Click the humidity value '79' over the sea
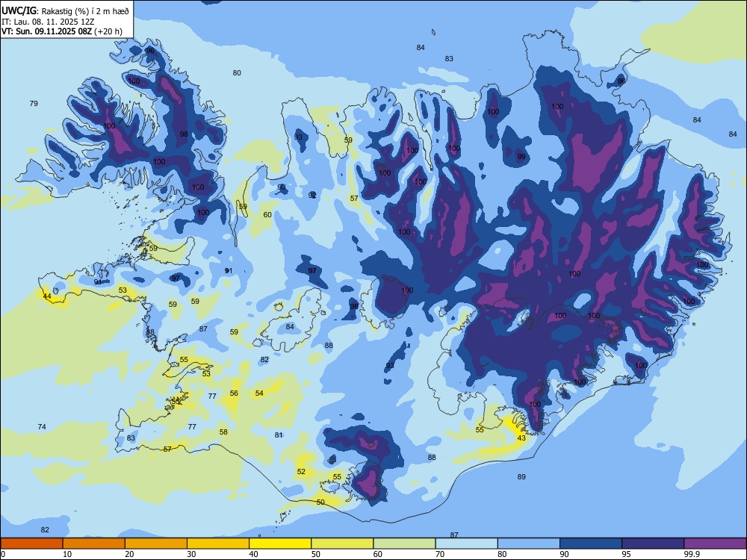Screen dimensions: 747x560 pos(34,103)
